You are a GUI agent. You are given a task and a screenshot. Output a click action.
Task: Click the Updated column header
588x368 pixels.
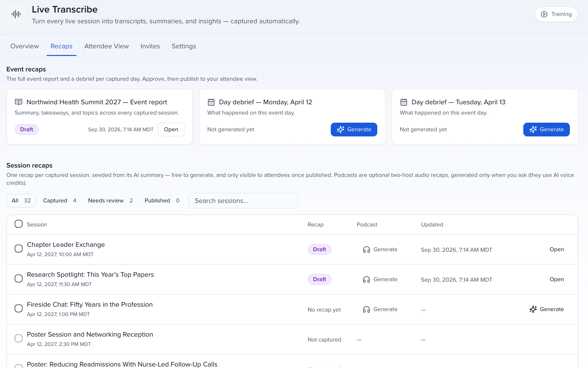[x=432, y=224]
